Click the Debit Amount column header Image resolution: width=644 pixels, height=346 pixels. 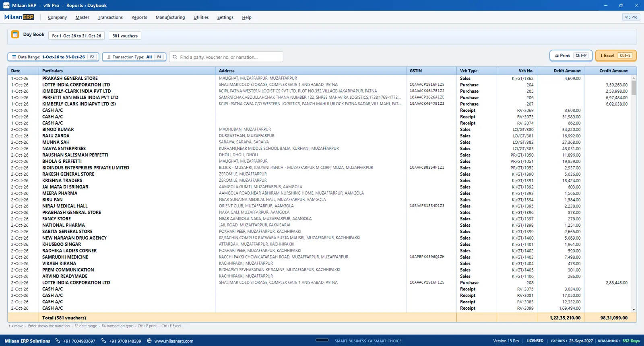[560, 71]
